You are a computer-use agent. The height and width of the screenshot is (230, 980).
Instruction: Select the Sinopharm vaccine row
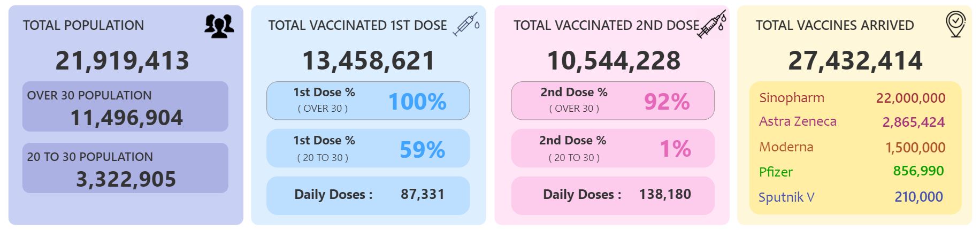(x=852, y=98)
